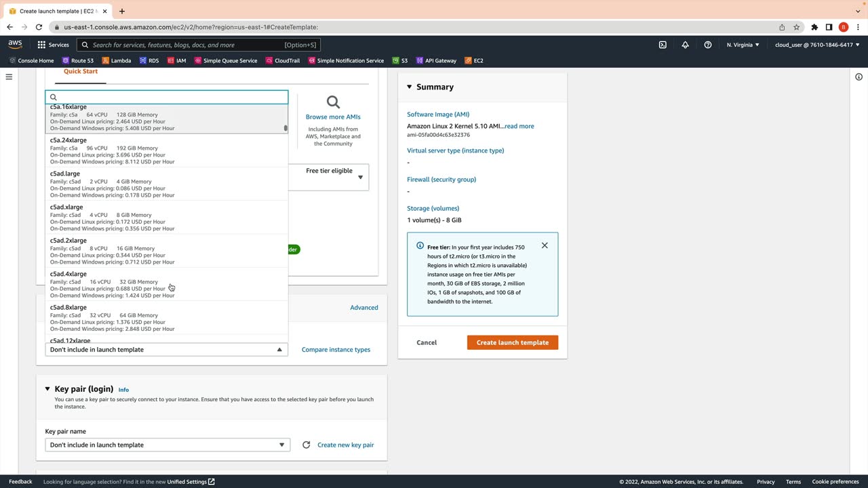Click the Browse more AMIs magnifier icon
The height and width of the screenshot is (488, 868).
pyautogui.click(x=333, y=102)
